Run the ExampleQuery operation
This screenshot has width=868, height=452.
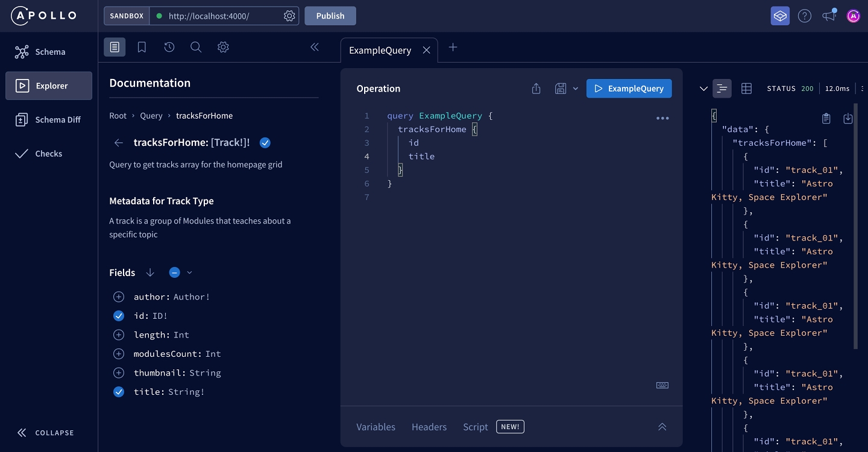click(x=629, y=89)
